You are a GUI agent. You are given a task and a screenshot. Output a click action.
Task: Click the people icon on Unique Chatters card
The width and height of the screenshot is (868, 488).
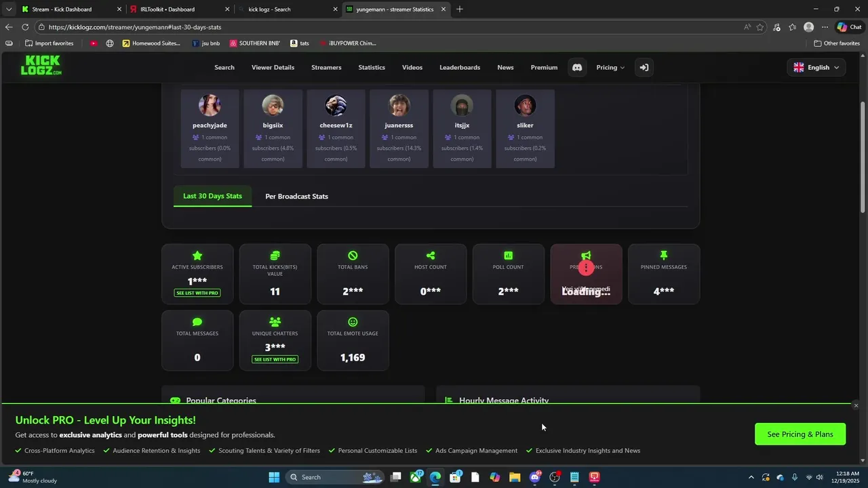click(x=275, y=322)
